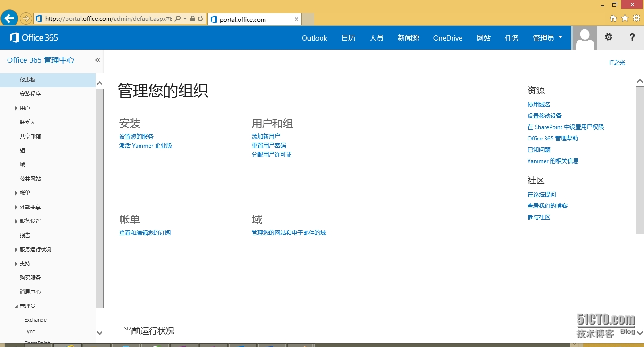Click the 添加新用户 link
644x347 pixels.
[266, 136]
